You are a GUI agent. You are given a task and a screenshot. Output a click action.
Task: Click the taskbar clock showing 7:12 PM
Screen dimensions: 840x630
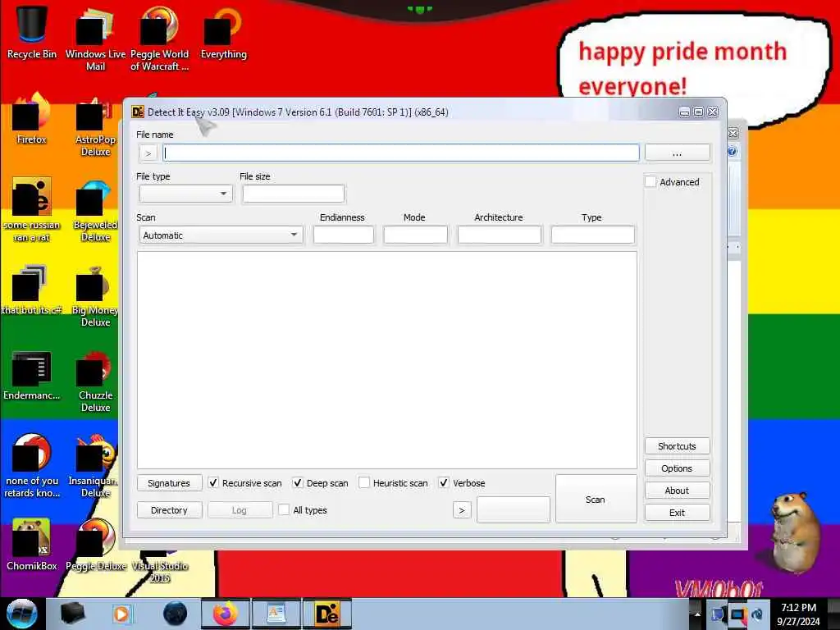(798, 614)
